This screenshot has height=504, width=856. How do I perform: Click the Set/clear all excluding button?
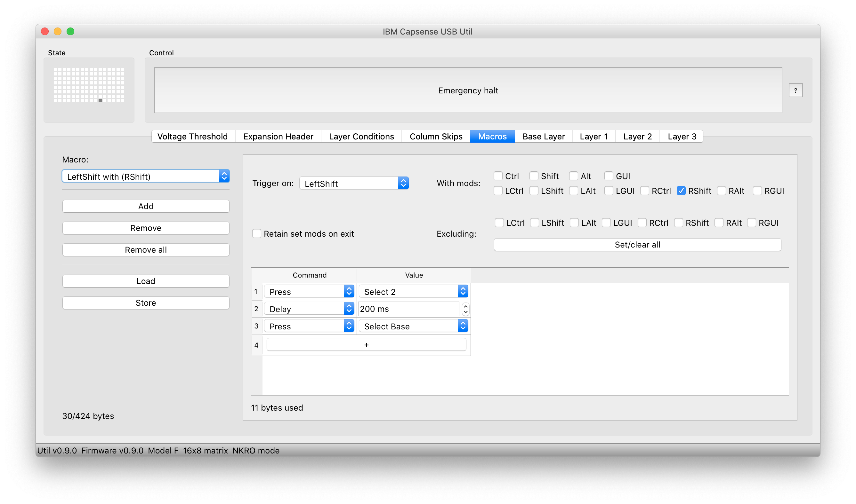point(637,244)
